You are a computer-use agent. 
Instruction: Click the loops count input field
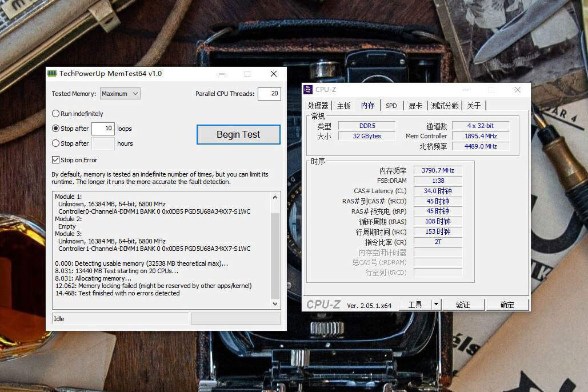point(103,129)
